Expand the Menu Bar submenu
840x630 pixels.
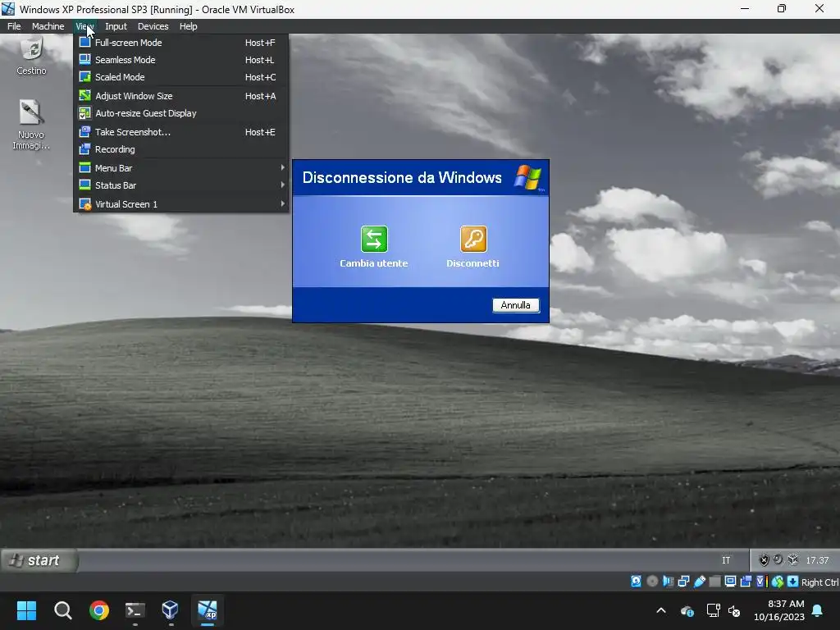pyautogui.click(x=181, y=167)
